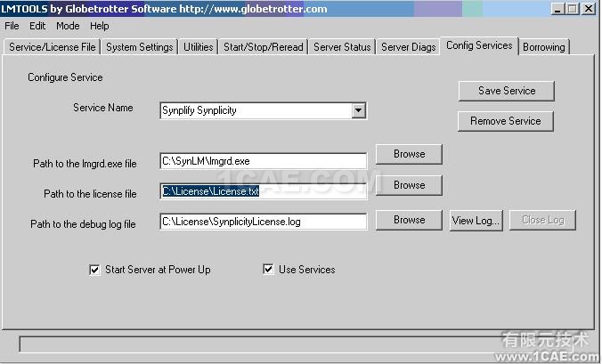Toggle the Use Services checkbox
The width and height of the screenshot is (602, 364).
tap(268, 270)
